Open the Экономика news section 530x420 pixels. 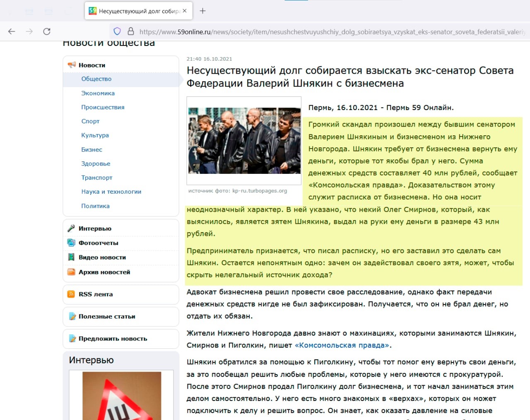click(98, 94)
